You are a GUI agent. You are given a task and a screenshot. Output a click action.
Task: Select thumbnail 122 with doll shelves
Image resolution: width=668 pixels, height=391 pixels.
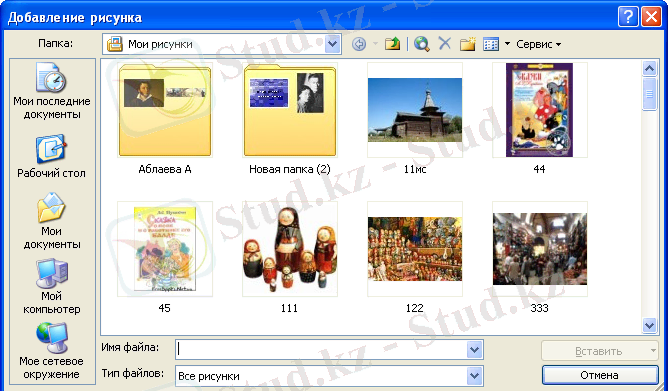415,249
